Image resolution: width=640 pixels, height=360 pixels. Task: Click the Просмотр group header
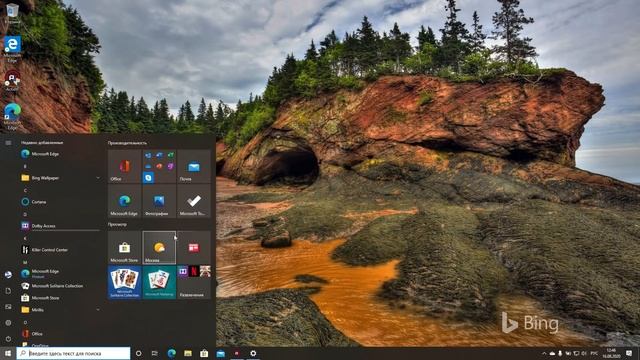(x=117, y=224)
